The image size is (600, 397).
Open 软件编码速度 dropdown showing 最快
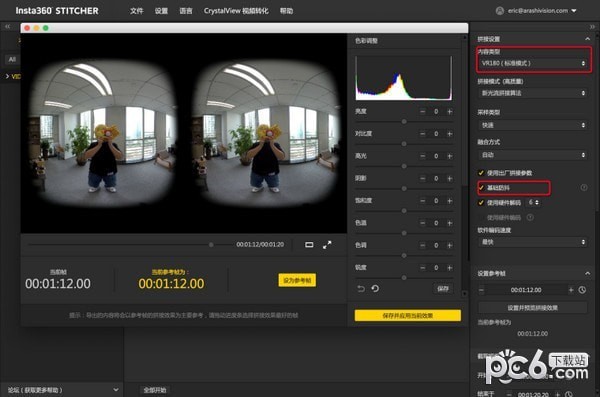click(x=533, y=242)
